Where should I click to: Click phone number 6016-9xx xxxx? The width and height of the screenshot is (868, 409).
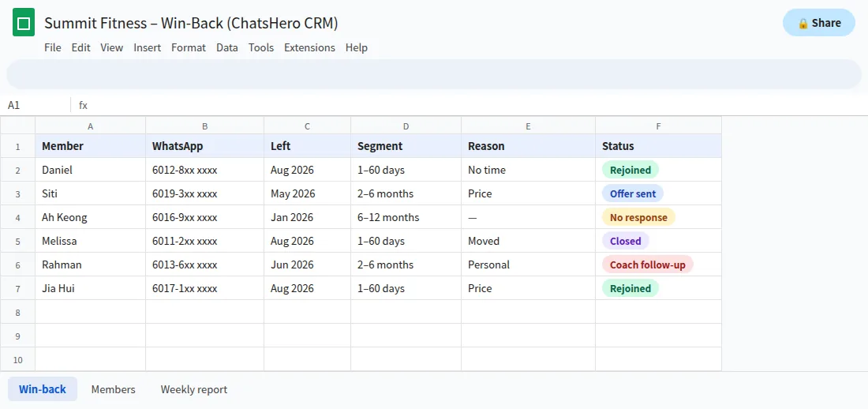coord(205,217)
